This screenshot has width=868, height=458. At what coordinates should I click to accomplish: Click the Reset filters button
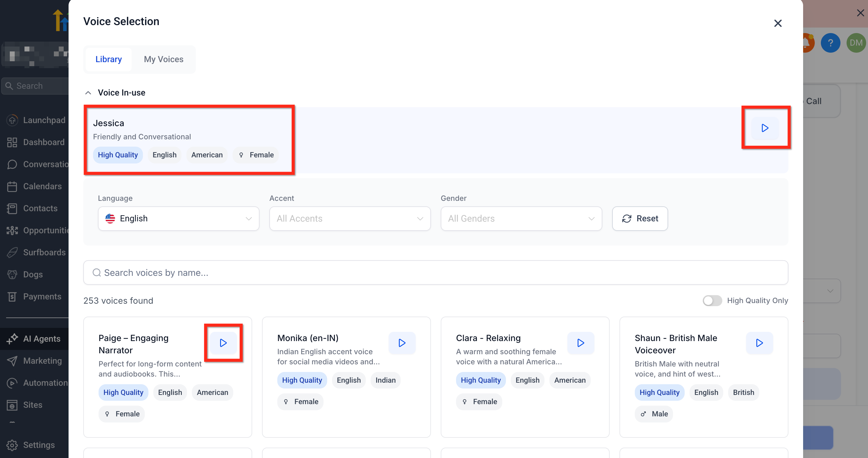click(640, 218)
